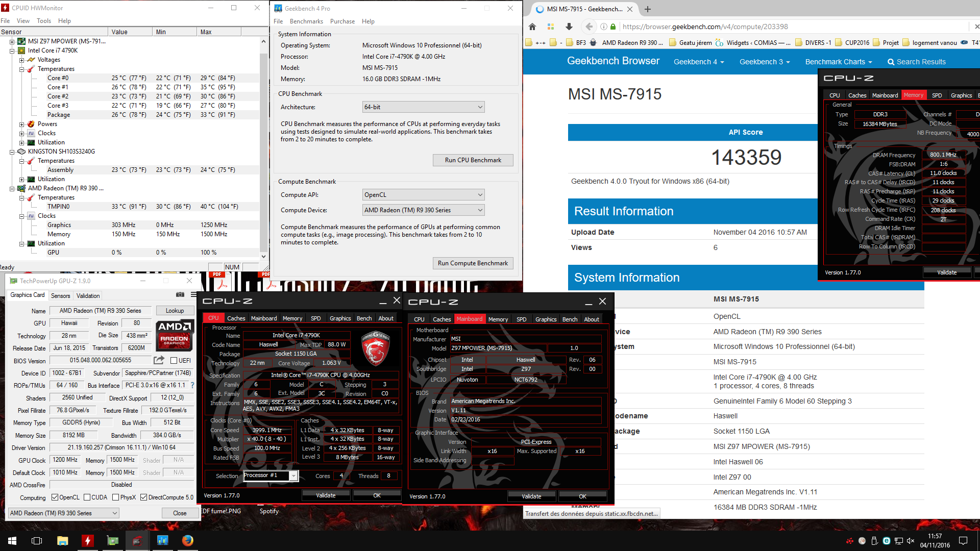Viewport: 980px width, 551px height.
Task: Click HWMonitor lightning icon on taskbar
Action: pyautogui.click(x=88, y=540)
